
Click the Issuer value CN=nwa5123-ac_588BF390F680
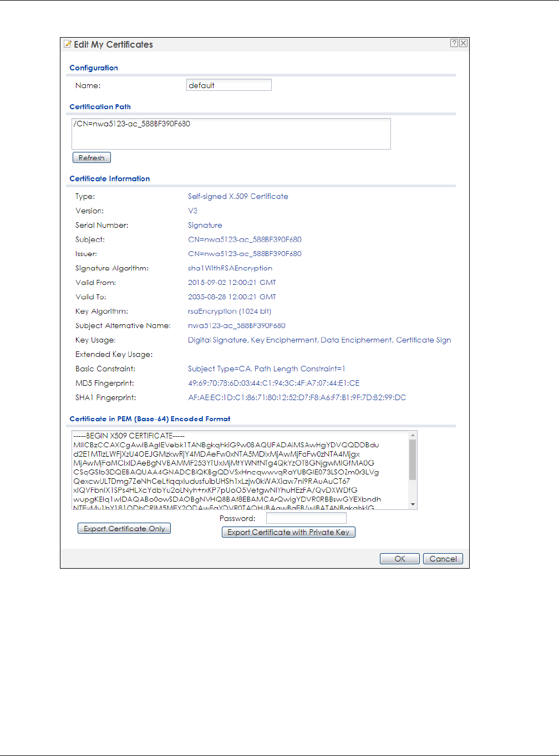coord(245,254)
